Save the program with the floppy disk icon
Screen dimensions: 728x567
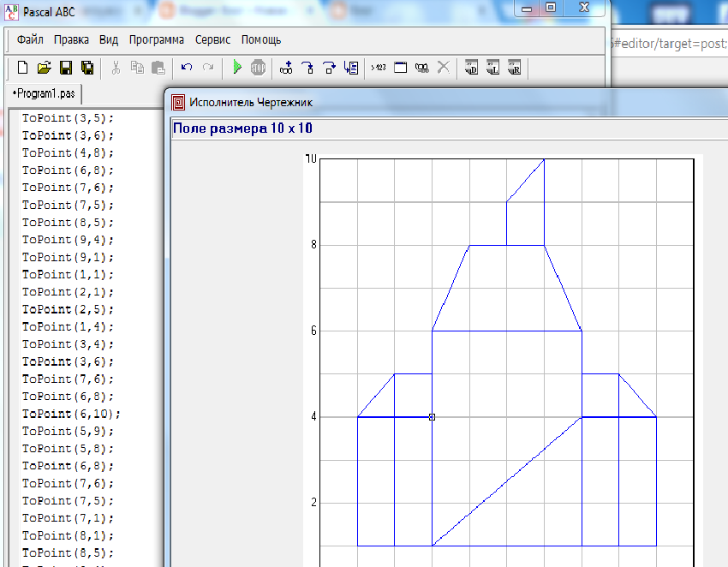[66, 68]
